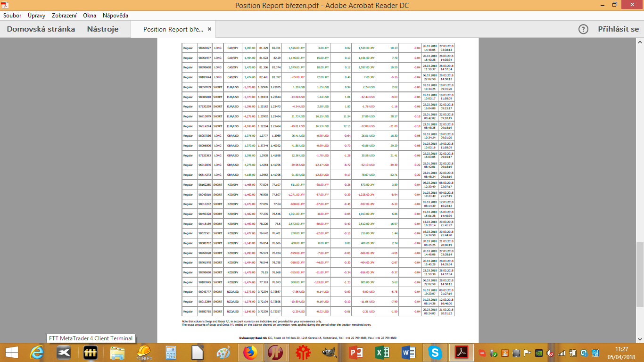Click the Přihlásit se sign-in button
The width and height of the screenshot is (644, 362).
click(x=618, y=29)
